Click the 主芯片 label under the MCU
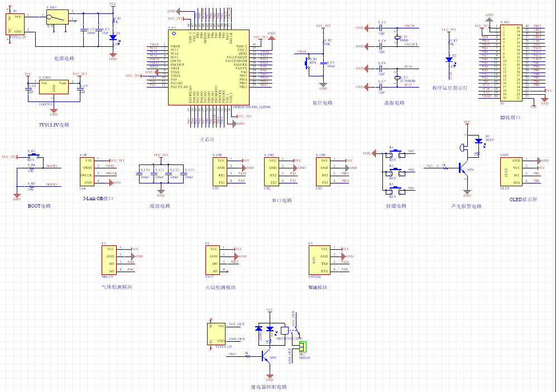Screen dimensions: 556x392 tap(207, 139)
